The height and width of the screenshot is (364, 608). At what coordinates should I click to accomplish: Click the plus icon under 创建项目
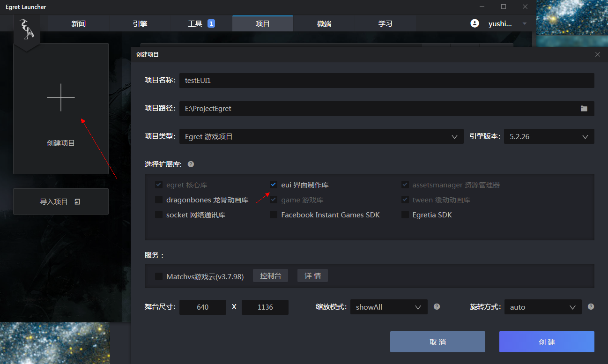(61, 97)
